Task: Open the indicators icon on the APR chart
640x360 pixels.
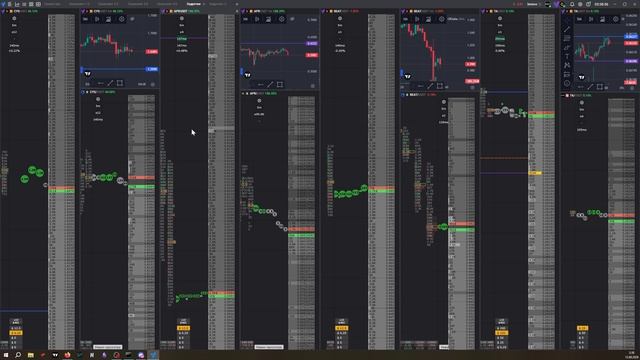Action: pos(269,19)
